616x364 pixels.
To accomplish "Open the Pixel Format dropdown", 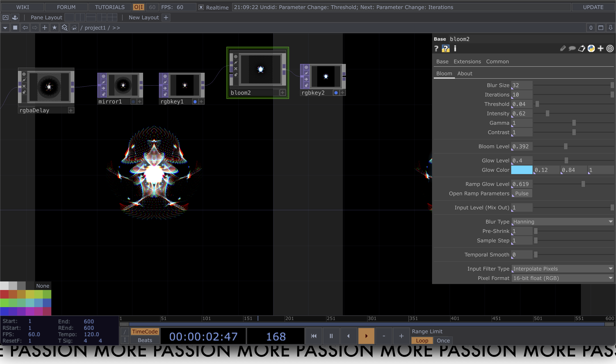I will (562, 278).
